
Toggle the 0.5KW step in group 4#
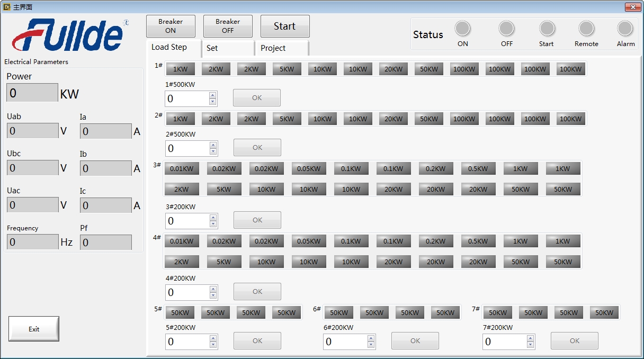(478, 241)
